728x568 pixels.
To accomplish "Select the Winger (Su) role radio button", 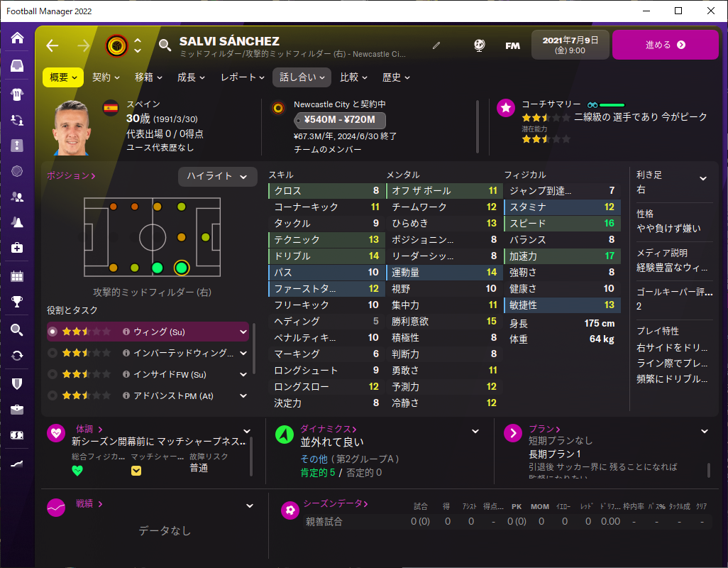I will [53, 332].
